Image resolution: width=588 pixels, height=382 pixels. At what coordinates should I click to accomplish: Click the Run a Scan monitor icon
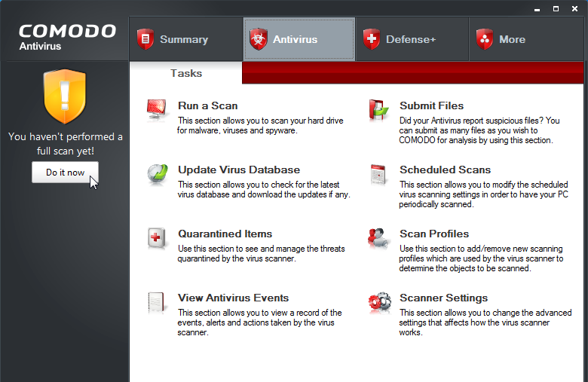[x=157, y=110]
